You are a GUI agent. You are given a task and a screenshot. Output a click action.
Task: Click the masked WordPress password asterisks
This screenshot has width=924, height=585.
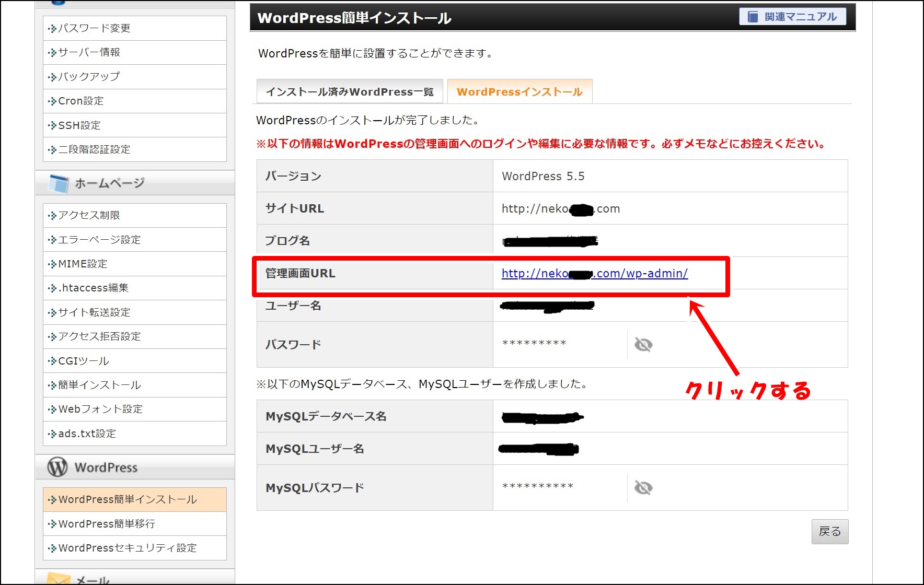point(534,344)
